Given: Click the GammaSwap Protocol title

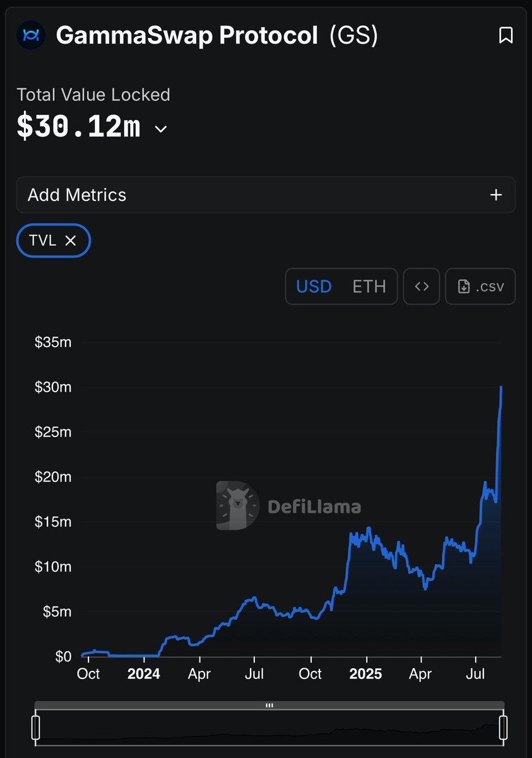Looking at the screenshot, I should tap(187, 35).
